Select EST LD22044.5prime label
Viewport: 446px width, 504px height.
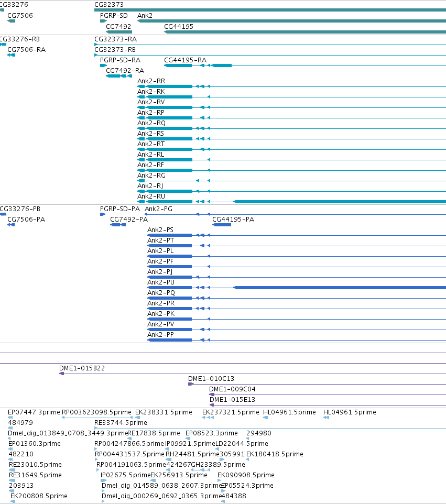coord(242,444)
